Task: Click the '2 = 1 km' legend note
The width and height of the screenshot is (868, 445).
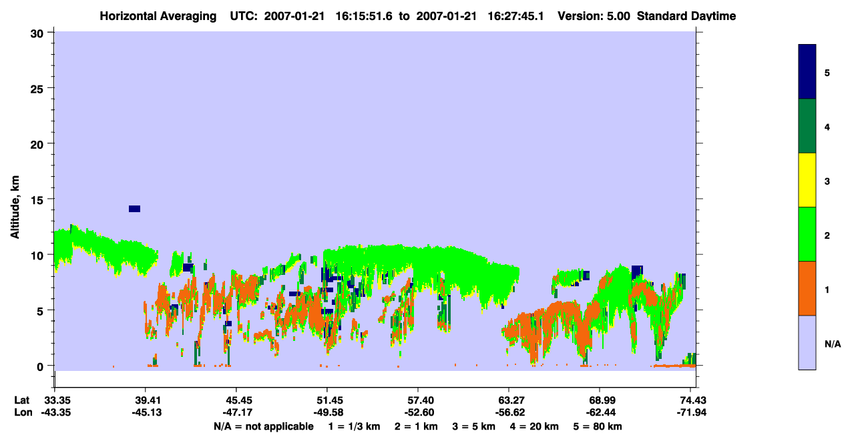Action: click(416, 426)
